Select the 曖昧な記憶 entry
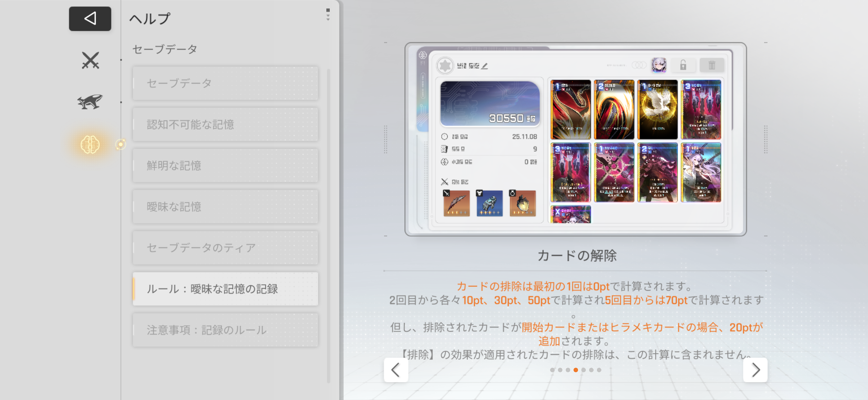This screenshot has height=400, width=868. (225, 207)
